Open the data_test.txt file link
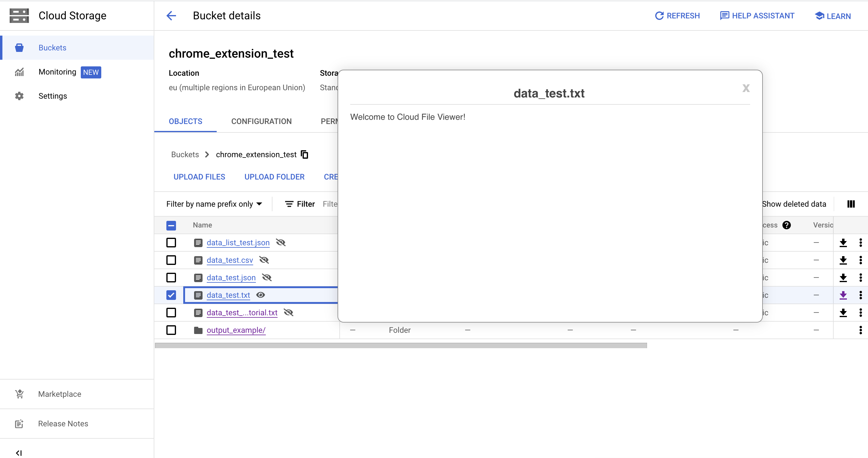 [228, 295]
